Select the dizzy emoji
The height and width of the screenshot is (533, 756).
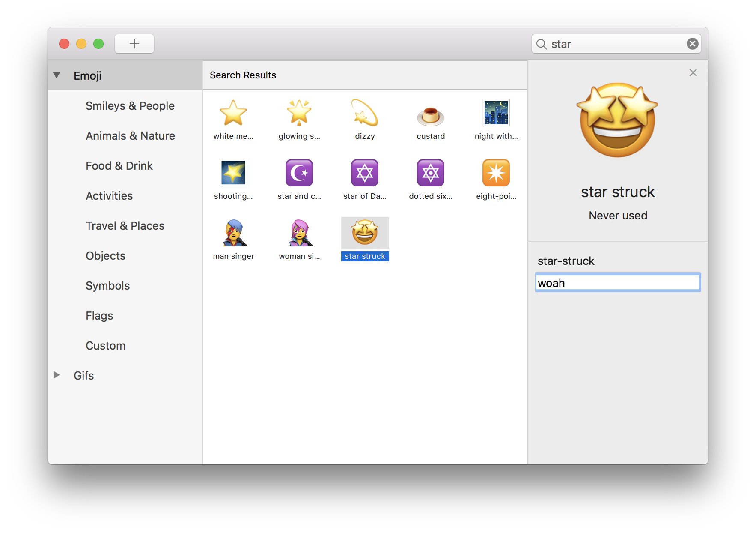[365, 113]
